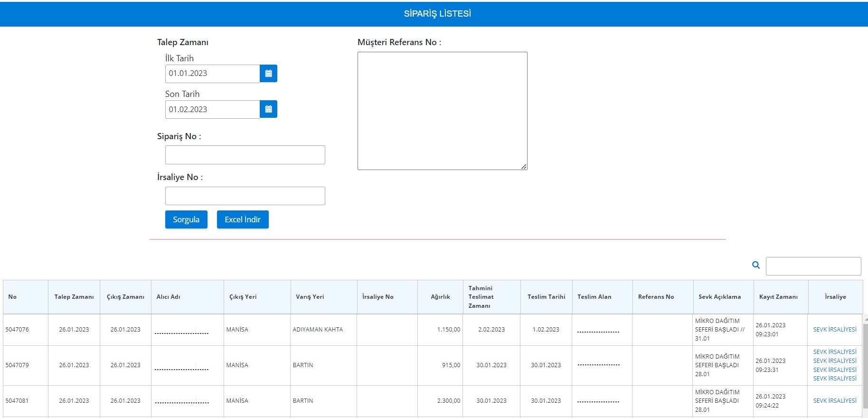This screenshot has width=868, height=418.
Task: Click record time 26.01.2023 09:23:31
Action: tap(771, 365)
